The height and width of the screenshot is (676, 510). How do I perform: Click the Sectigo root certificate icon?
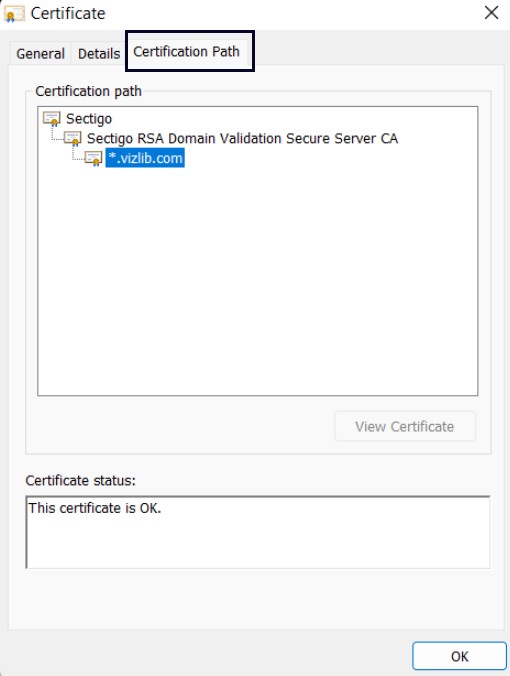pos(52,119)
